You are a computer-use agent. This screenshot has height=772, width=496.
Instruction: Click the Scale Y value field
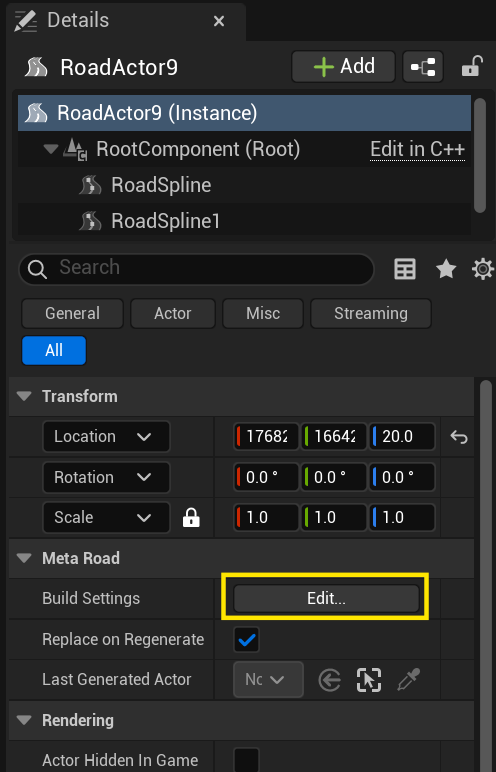pyautogui.click(x=334, y=517)
